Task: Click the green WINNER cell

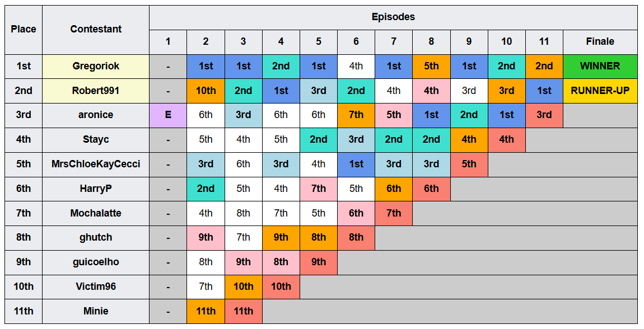Action: point(600,66)
